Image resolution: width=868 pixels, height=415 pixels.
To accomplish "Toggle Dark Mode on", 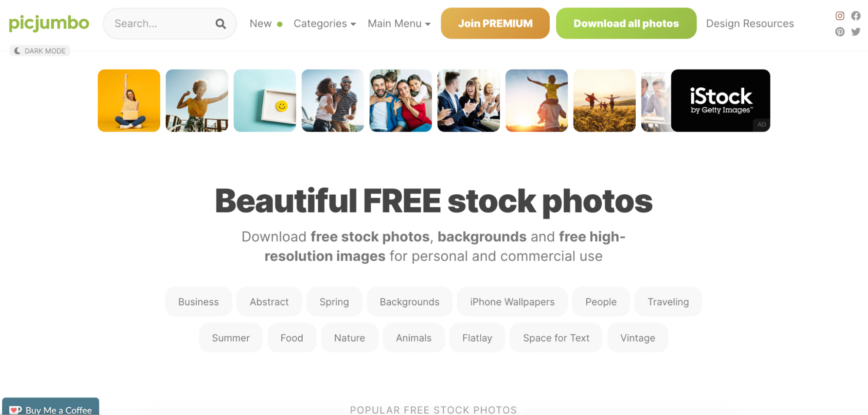I will (x=40, y=51).
